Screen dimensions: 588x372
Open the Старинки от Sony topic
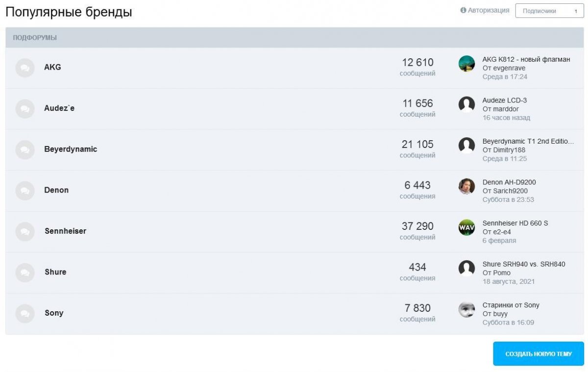(511, 305)
